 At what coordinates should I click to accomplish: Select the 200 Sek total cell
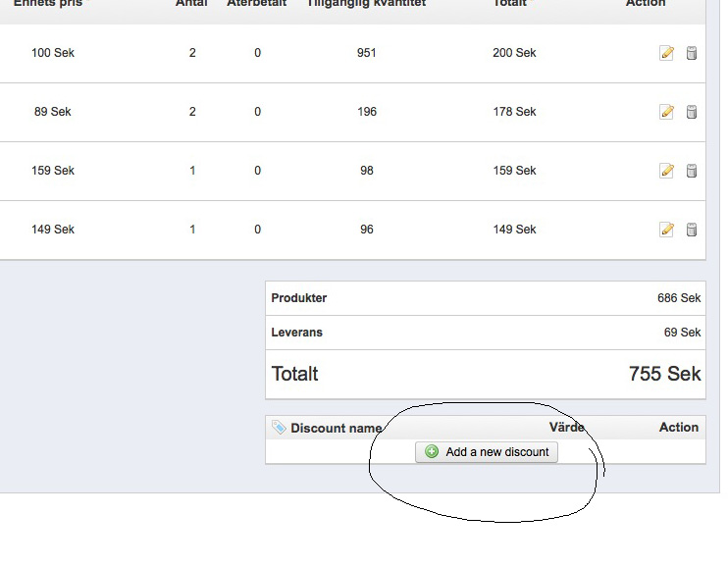[514, 53]
